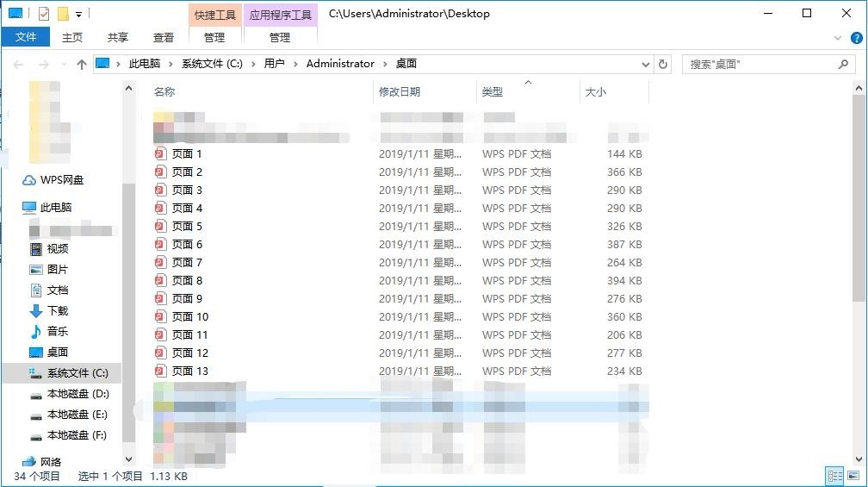868x487 pixels.
Task: Click the PDF icon of 页面 13
Action: point(159,371)
